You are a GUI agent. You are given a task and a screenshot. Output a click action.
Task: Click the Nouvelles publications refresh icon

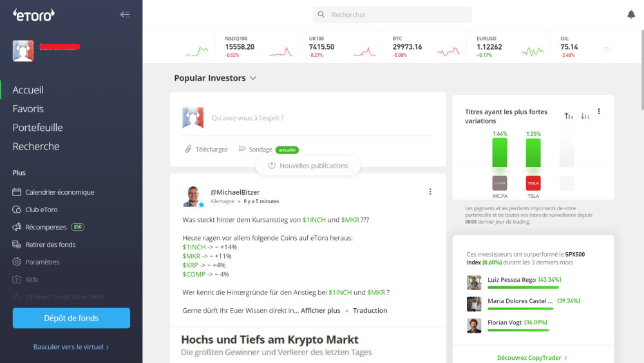[x=272, y=165]
